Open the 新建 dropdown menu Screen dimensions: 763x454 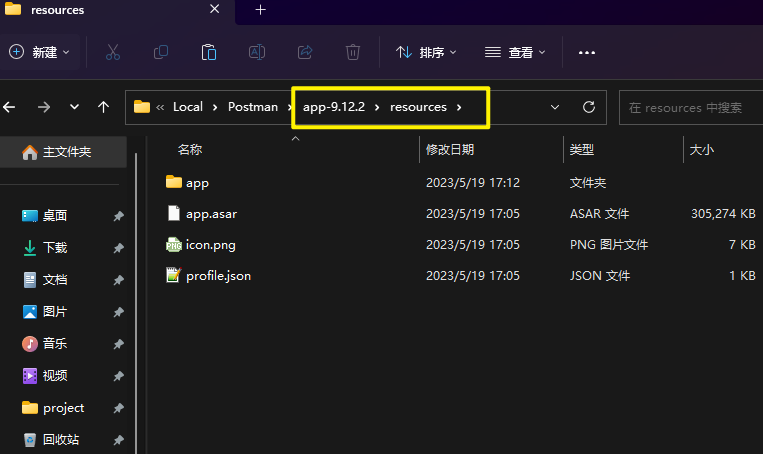click(40, 52)
